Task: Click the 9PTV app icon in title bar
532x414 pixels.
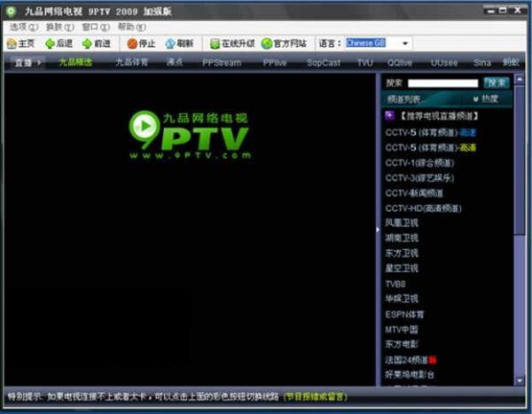Action: click(11, 12)
